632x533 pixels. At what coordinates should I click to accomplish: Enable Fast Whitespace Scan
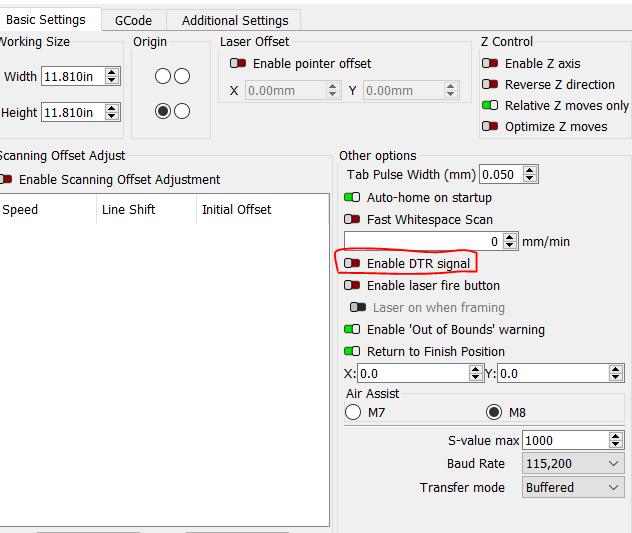(352, 220)
